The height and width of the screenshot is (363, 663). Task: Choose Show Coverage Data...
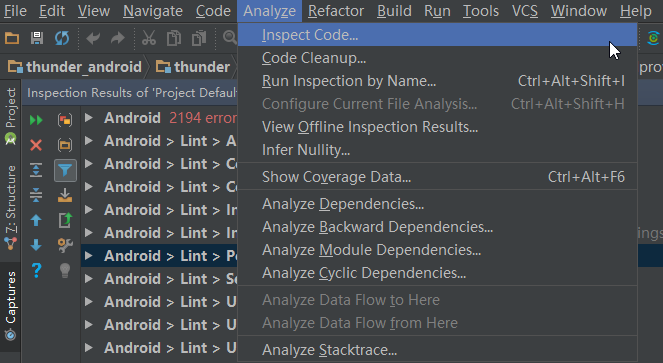tap(437, 177)
